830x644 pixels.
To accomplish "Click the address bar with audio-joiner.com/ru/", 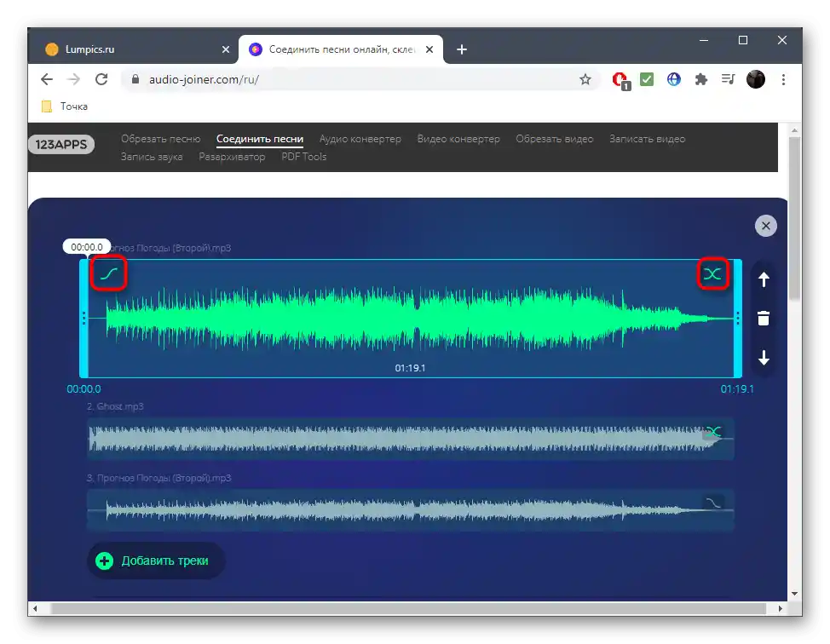I will point(360,79).
